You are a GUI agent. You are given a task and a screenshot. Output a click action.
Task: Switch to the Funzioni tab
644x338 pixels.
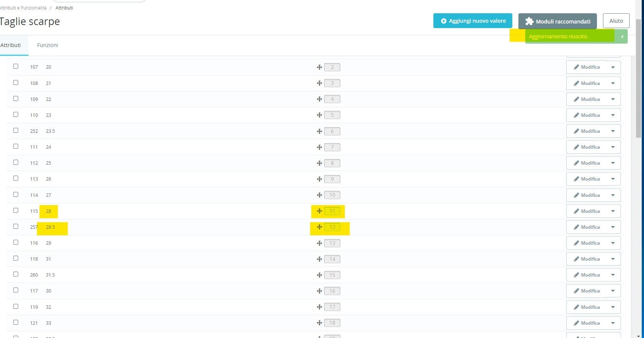[47, 45]
